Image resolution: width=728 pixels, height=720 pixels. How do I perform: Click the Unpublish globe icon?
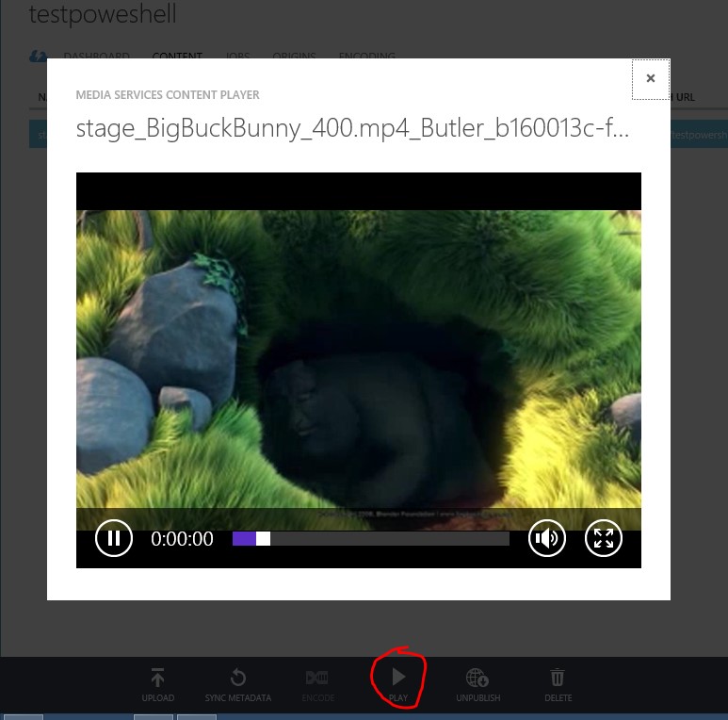(x=477, y=679)
